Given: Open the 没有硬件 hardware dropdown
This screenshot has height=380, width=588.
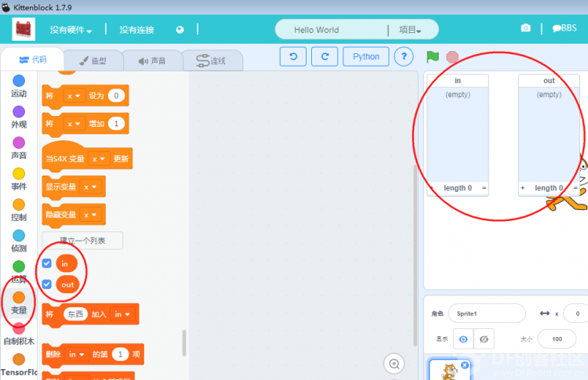Looking at the screenshot, I should [71, 30].
